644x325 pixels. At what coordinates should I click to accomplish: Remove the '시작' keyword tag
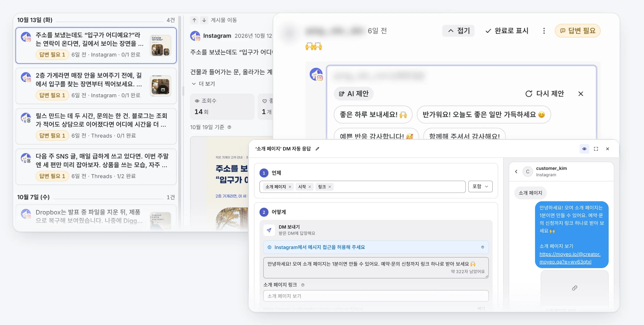point(310,187)
